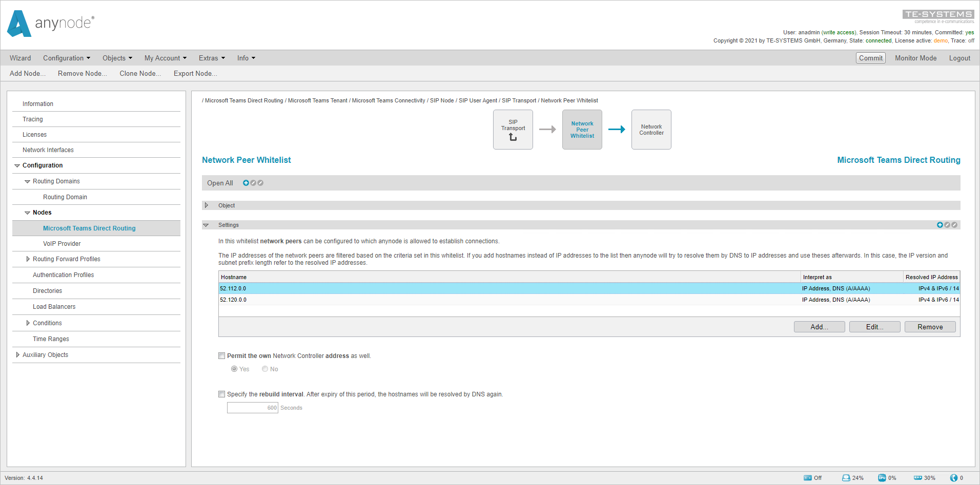
Task: Click the SIP Transport diagram box
Action: pyautogui.click(x=513, y=130)
